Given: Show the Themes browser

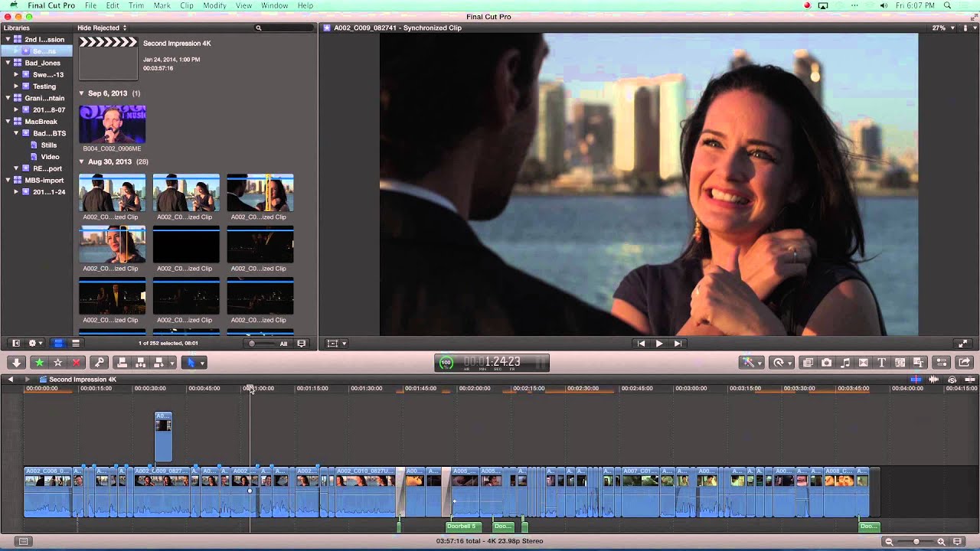Looking at the screenshot, I should click(x=919, y=363).
